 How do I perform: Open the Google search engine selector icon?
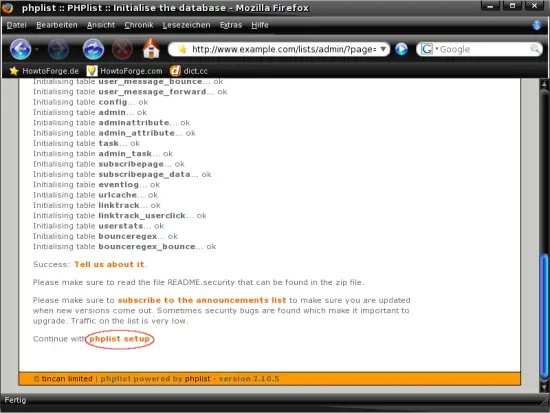427,49
